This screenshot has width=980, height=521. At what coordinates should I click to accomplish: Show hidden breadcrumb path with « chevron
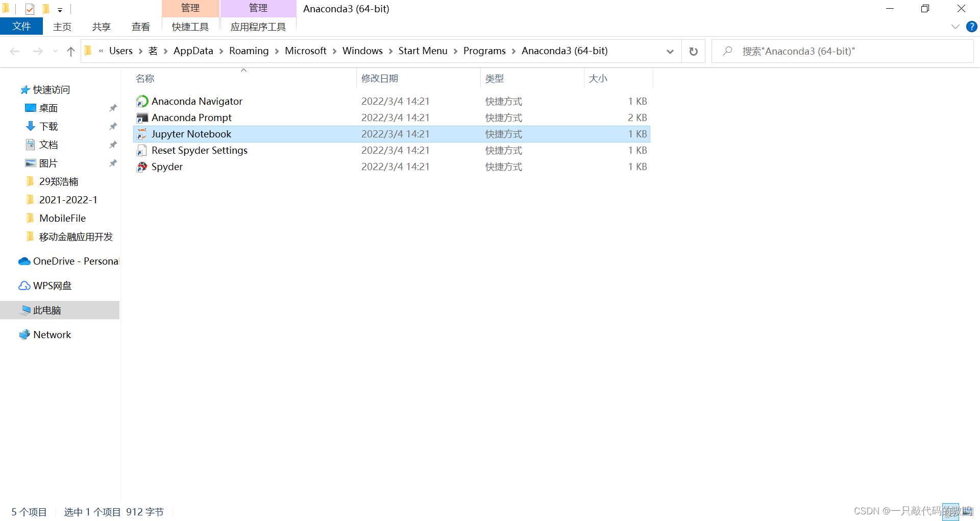101,51
